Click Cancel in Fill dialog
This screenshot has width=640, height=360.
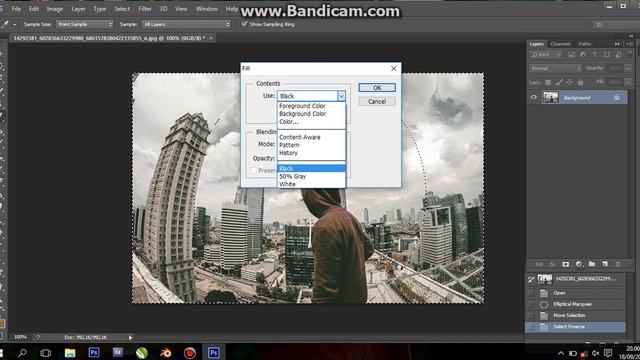[377, 102]
